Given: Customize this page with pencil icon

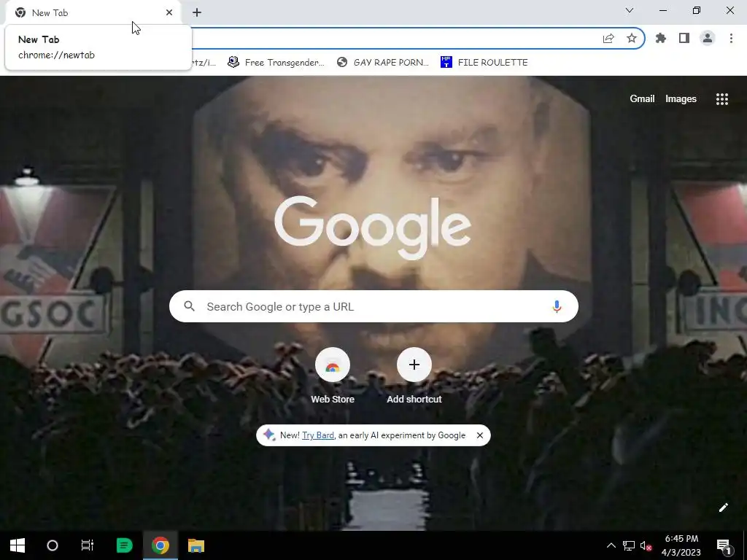Looking at the screenshot, I should tap(723, 507).
